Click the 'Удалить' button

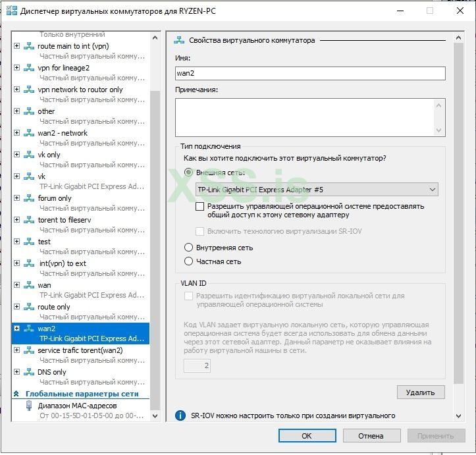(x=421, y=392)
